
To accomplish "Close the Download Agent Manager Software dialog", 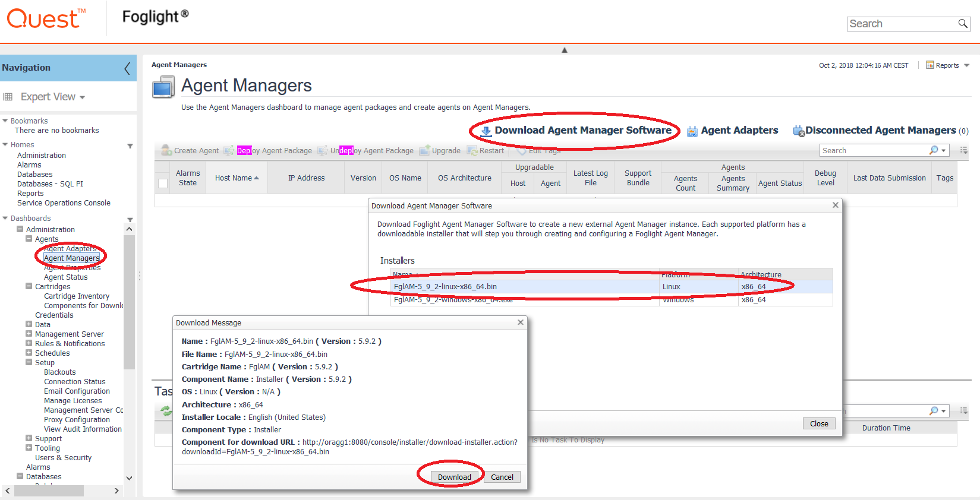I will pos(836,205).
